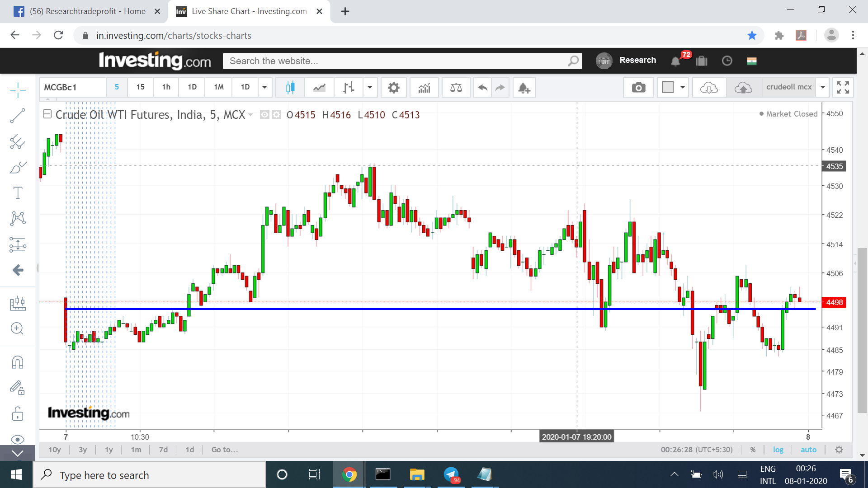The height and width of the screenshot is (488, 868).
Task: Open File Explorer from the taskbar
Action: (x=417, y=474)
